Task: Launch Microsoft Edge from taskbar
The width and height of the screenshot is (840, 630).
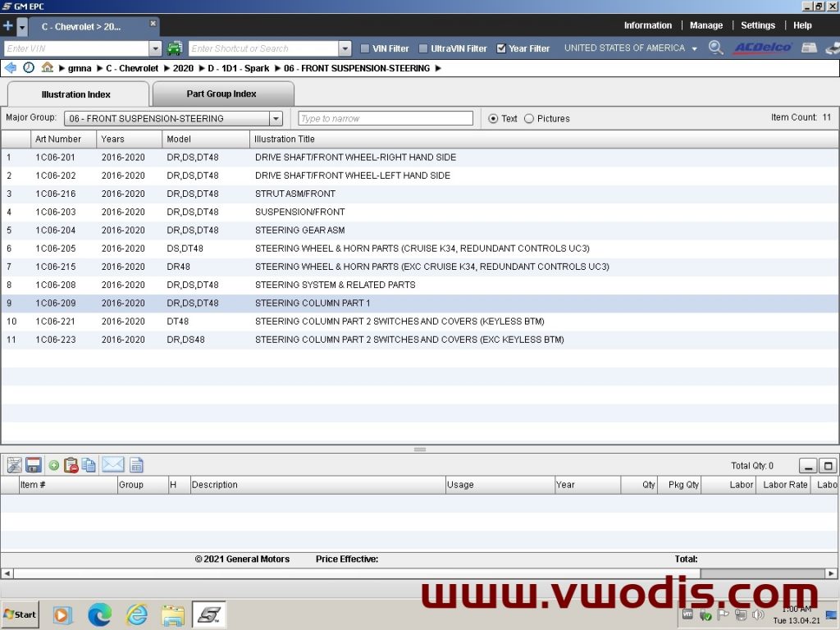Action: (99, 614)
